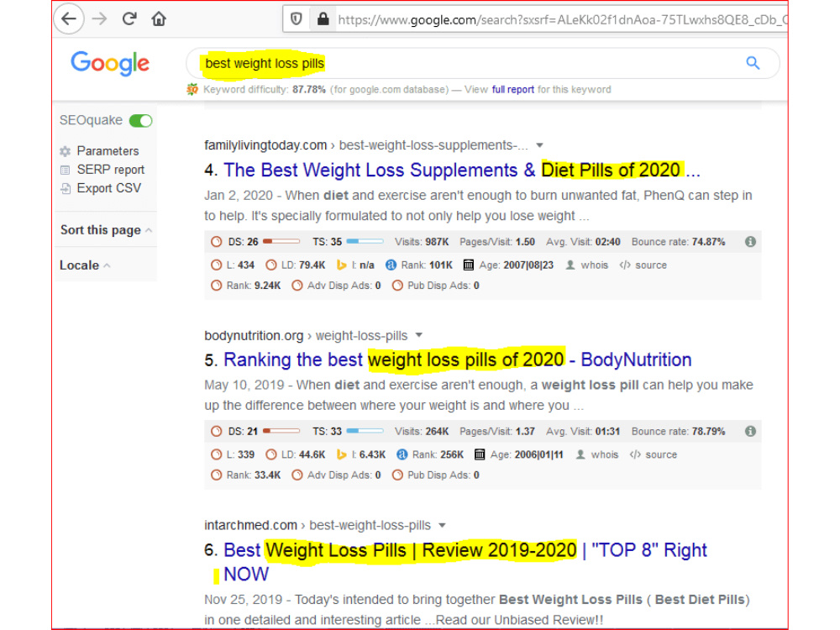Image resolution: width=840 pixels, height=630 pixels.
Task: Click the browser address bar URL
Action: pyautogui.click(x=563, y=20)
